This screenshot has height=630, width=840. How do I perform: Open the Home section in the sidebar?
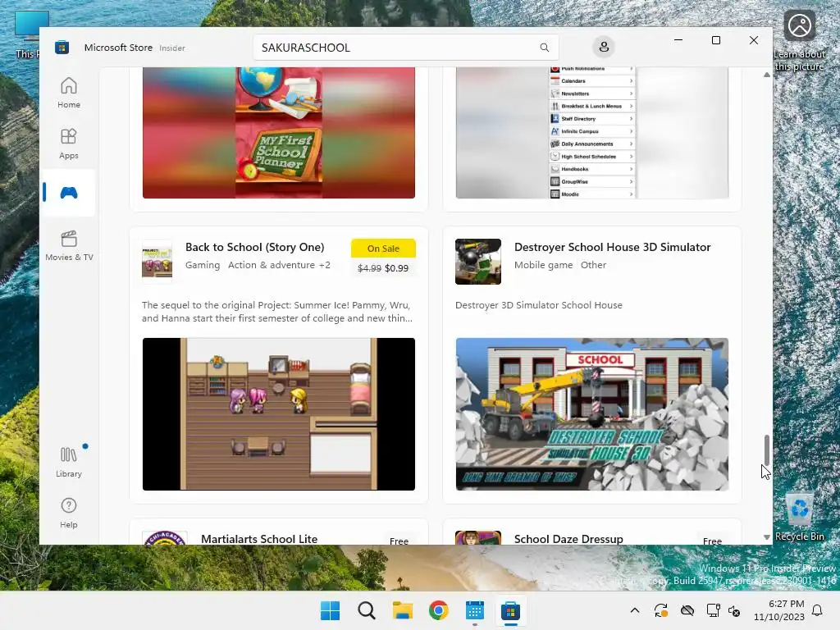69,93
